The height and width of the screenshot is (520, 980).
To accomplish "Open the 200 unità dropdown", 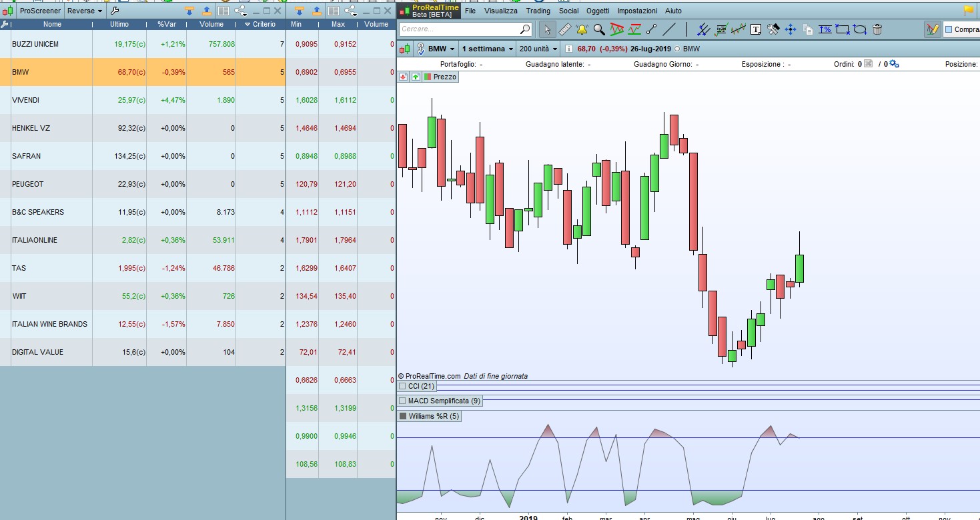I will 538,49.
